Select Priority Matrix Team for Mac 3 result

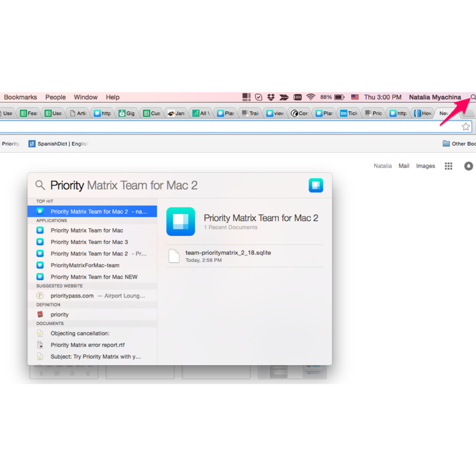[89, 242]
